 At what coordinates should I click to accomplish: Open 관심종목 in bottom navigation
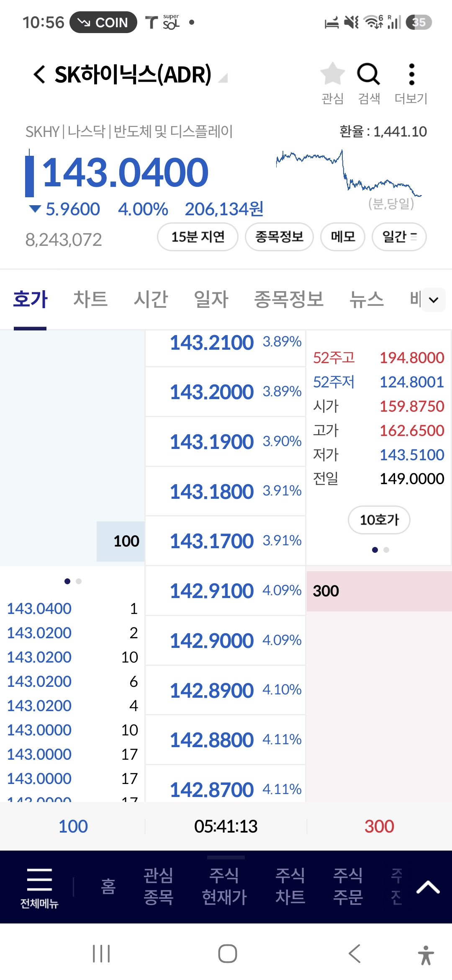(x=158, y=886)
